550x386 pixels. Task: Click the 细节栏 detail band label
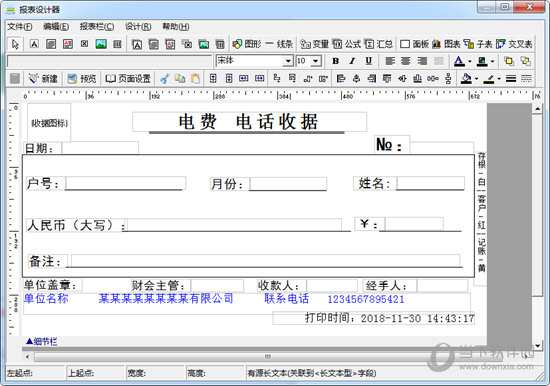pyautogui.click(x=42, y=341)
